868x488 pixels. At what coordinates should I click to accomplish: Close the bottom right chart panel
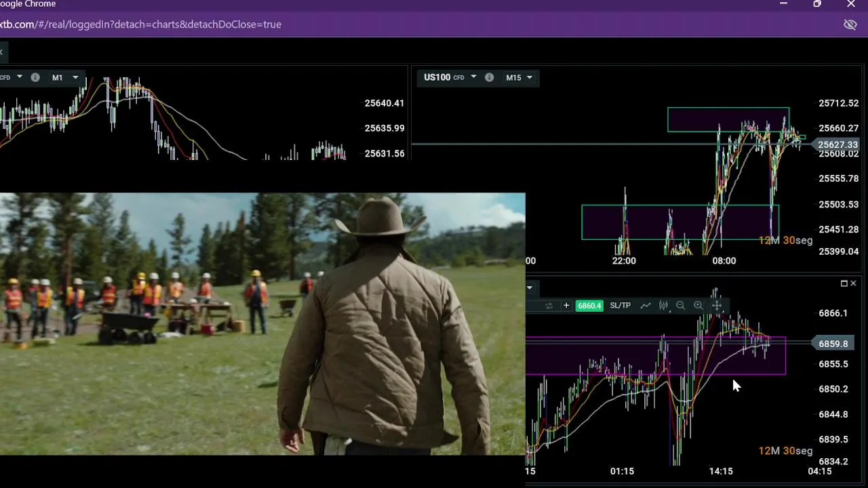[853, 283]
